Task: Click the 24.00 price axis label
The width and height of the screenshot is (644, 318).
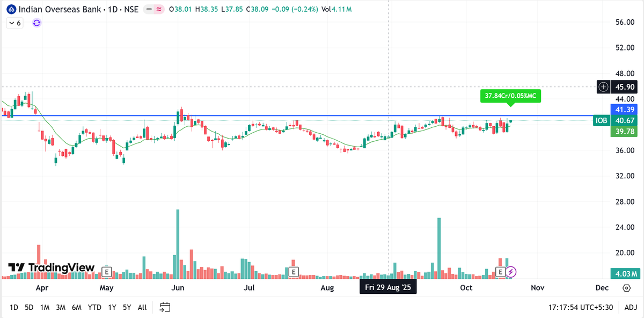Action: tap(626, 227)
